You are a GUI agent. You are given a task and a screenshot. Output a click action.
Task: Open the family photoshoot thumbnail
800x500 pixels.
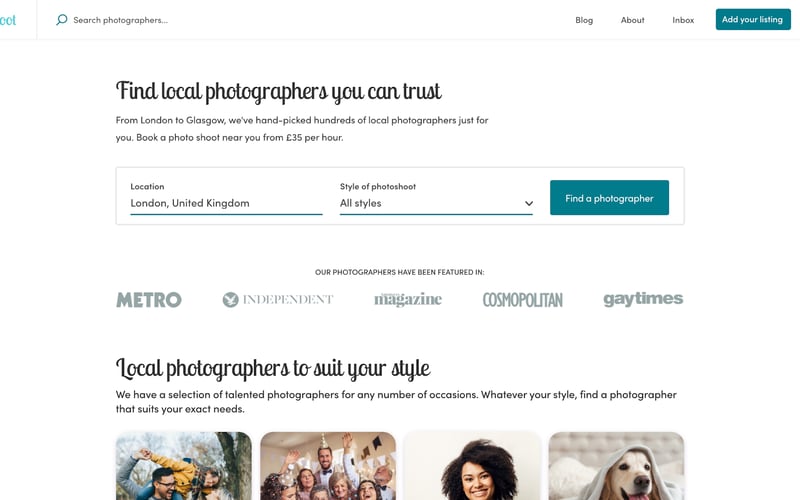(184, 466)
